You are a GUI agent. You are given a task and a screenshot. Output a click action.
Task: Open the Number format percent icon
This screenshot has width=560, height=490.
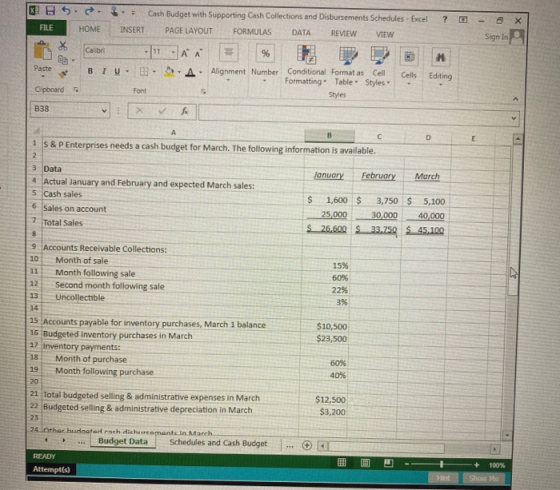click(265, 54)
